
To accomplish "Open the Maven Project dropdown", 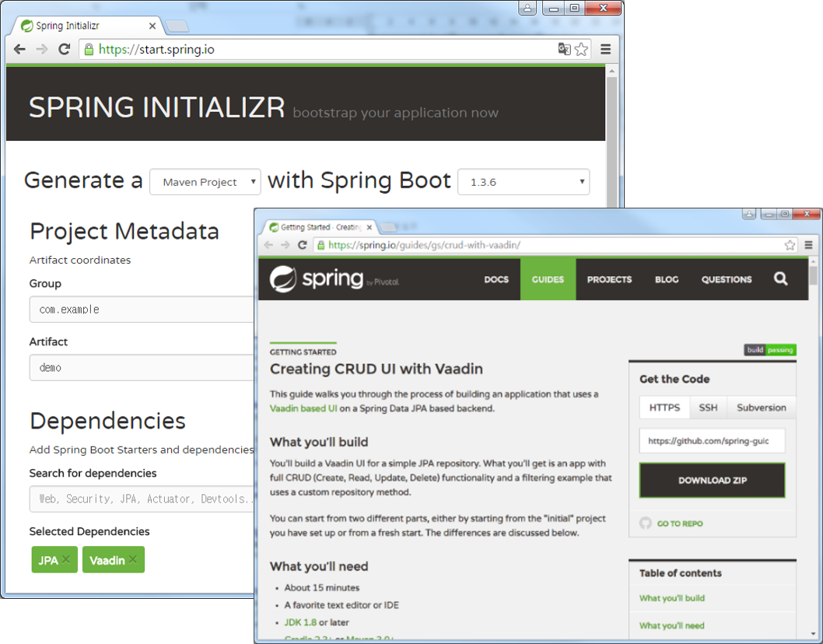I will click(x=205, y=182).
